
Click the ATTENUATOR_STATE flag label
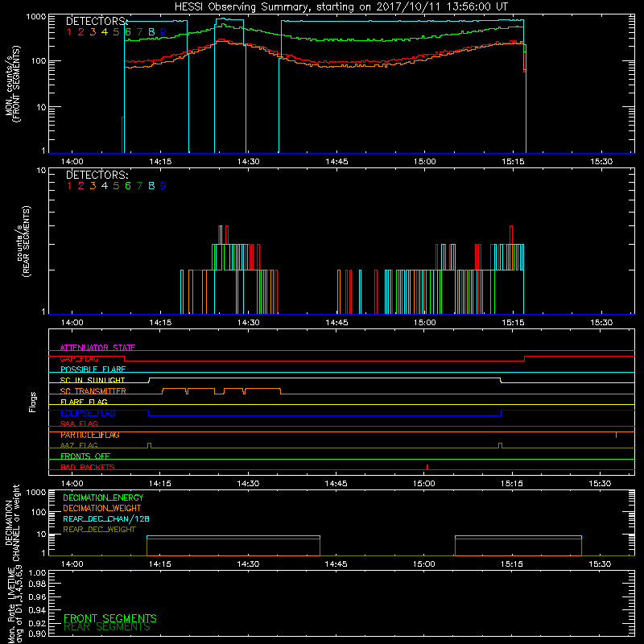(97, 348)
